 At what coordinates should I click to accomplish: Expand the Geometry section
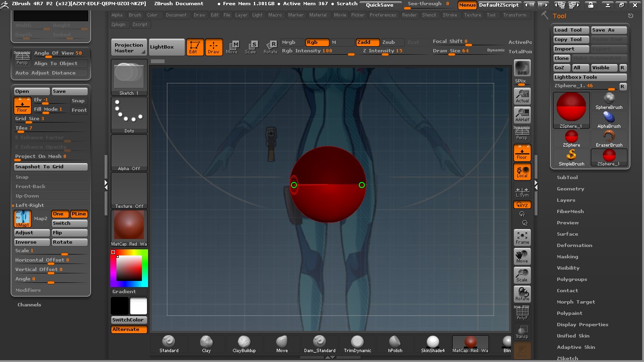click(570, 189)
